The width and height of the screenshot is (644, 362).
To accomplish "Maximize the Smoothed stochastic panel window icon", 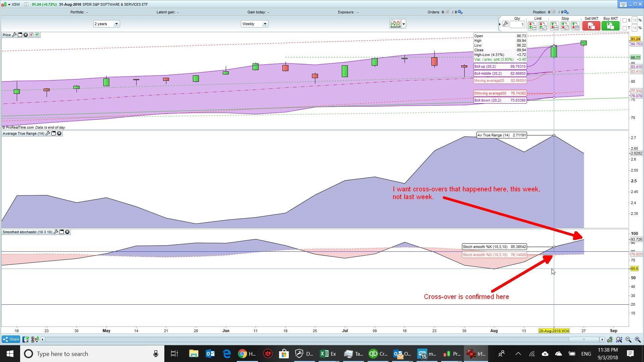I will (x=62, y=232).
